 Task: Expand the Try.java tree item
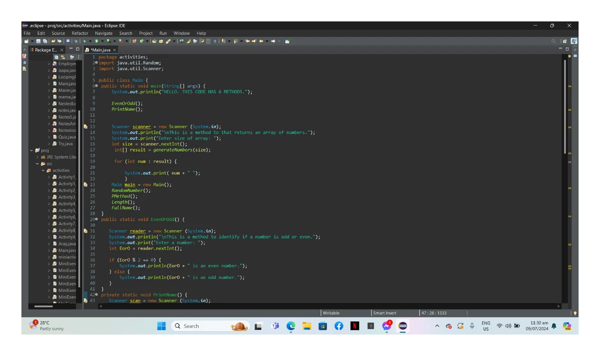49,144
